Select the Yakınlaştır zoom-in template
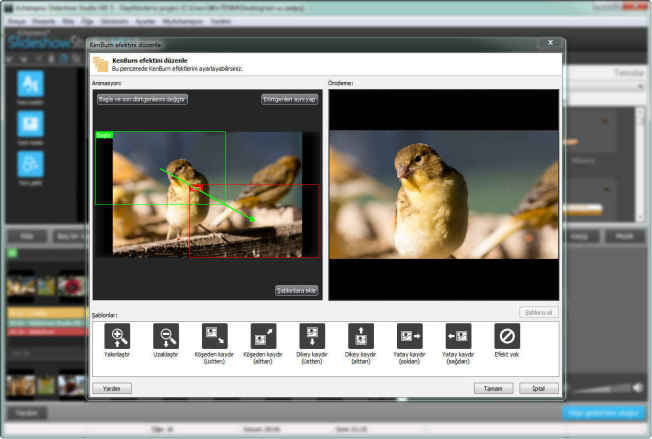This screenshot has height=439, width=652. (x=117, y=337)
